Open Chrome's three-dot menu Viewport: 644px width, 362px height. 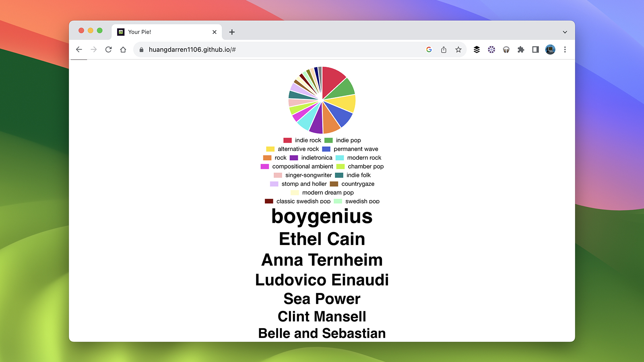click(x=565, y=49)
